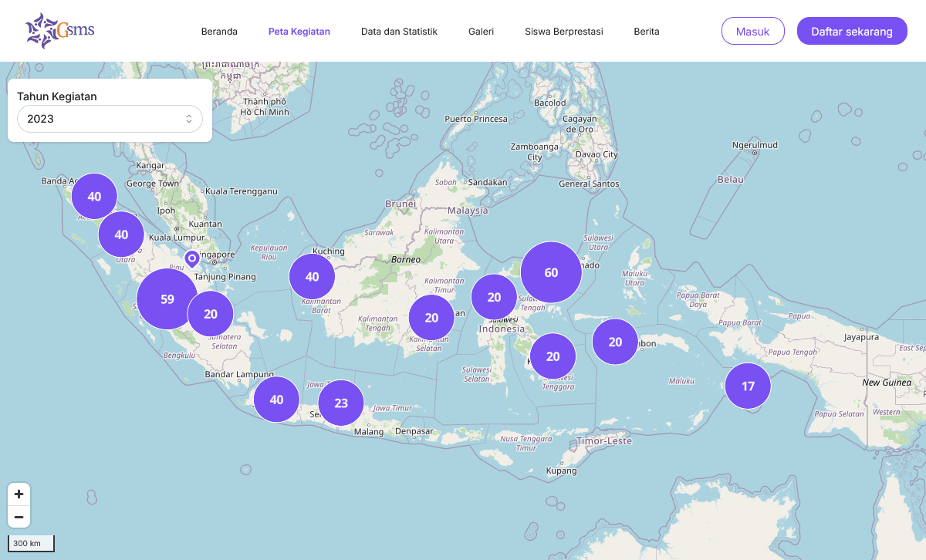Viewport: 926px width, 560px height.
Task: Click the location pin near Singapore
Action: tap(191, 258)
